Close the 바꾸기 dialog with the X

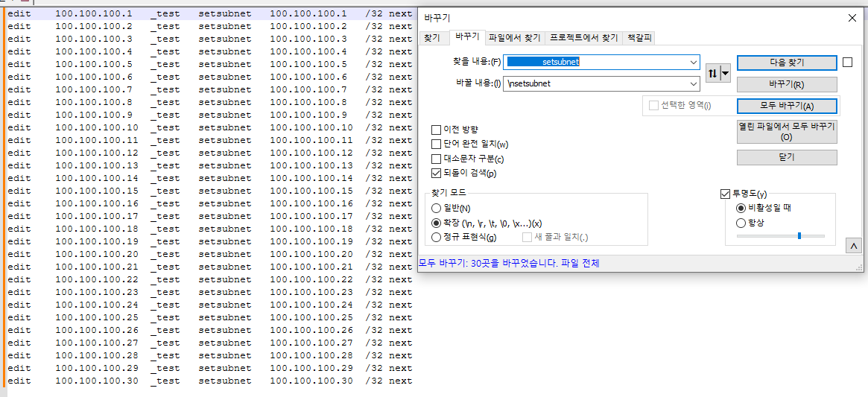point(852,18)
